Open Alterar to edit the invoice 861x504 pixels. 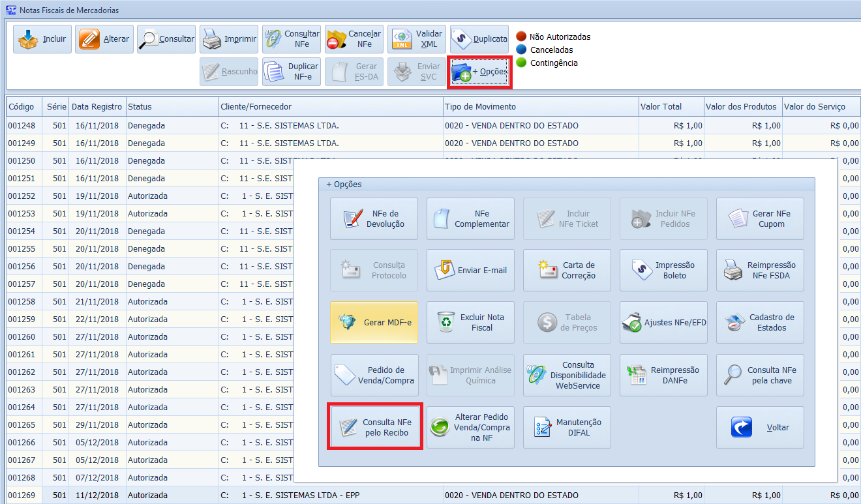click(x=104, y=39)
